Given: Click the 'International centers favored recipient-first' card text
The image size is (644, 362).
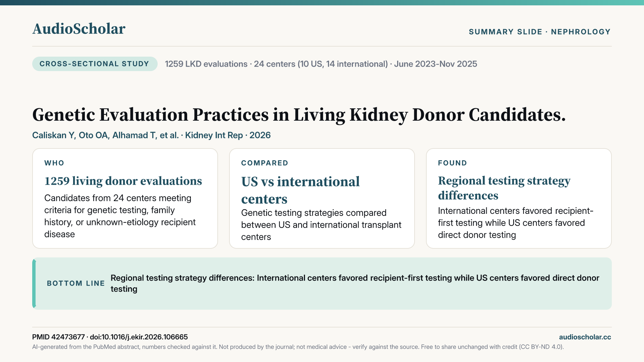Looking at the screenshot, I should pos(516,223).
